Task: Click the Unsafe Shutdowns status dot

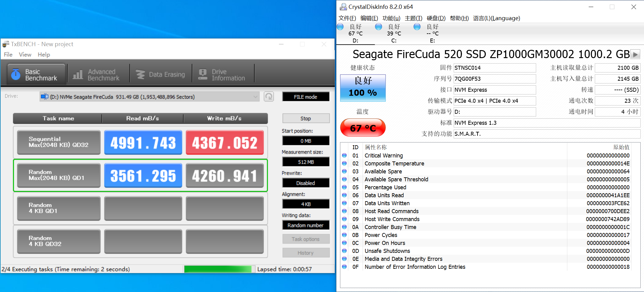Action: pyautogui.click(x=344, y=251)
